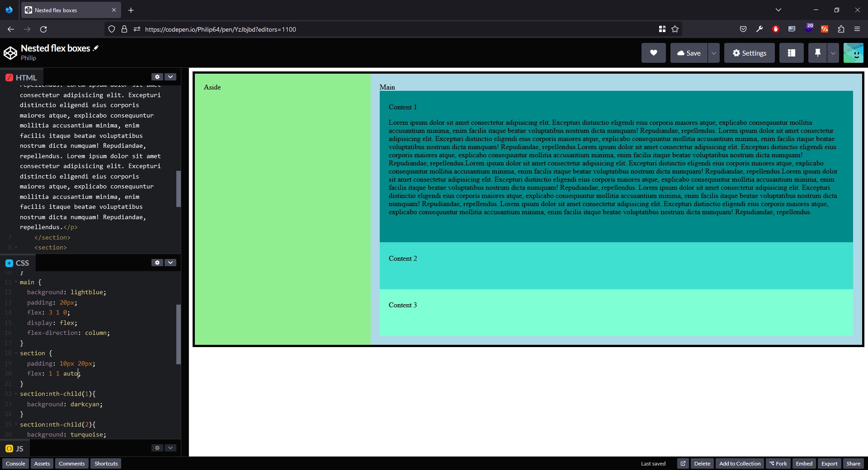Fold the section:nth-child(2) rule

pyautogui.click(x=16, y=425)
